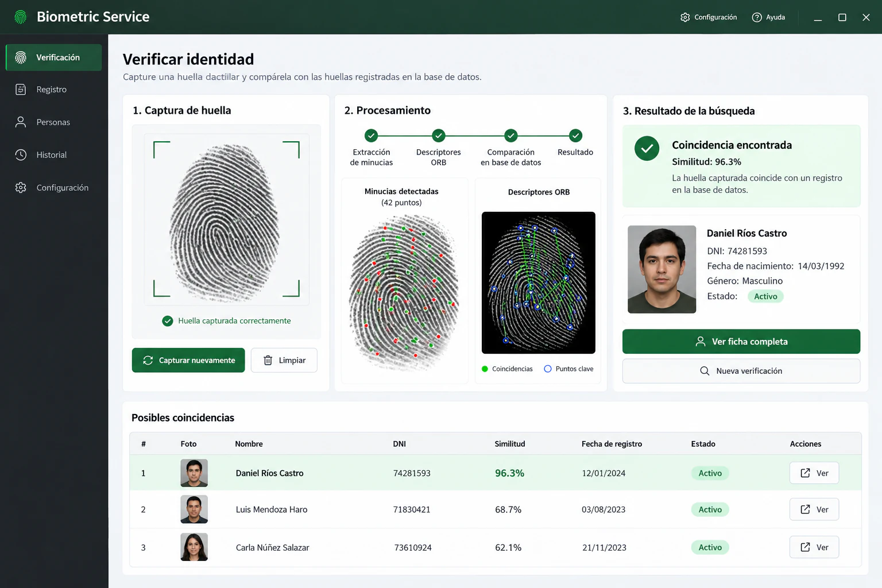Click the DNI 71830421 cell
The image size is (882, 588).
[x=412, y=509]
